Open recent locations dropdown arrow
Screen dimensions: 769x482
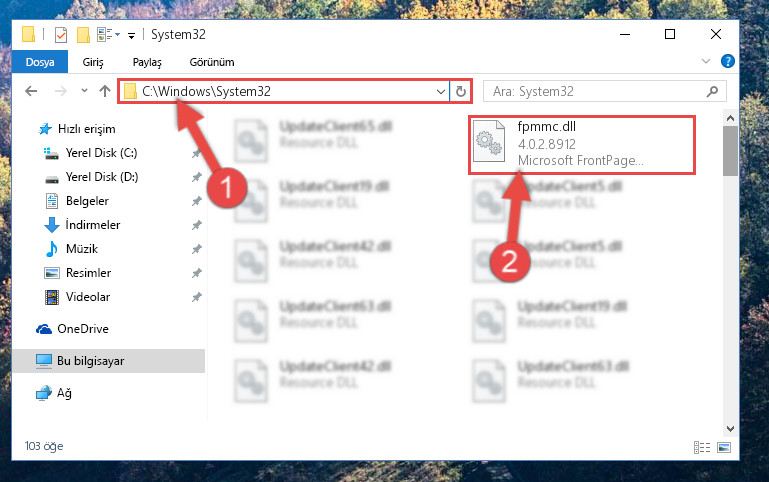click(x=84, y=91)
